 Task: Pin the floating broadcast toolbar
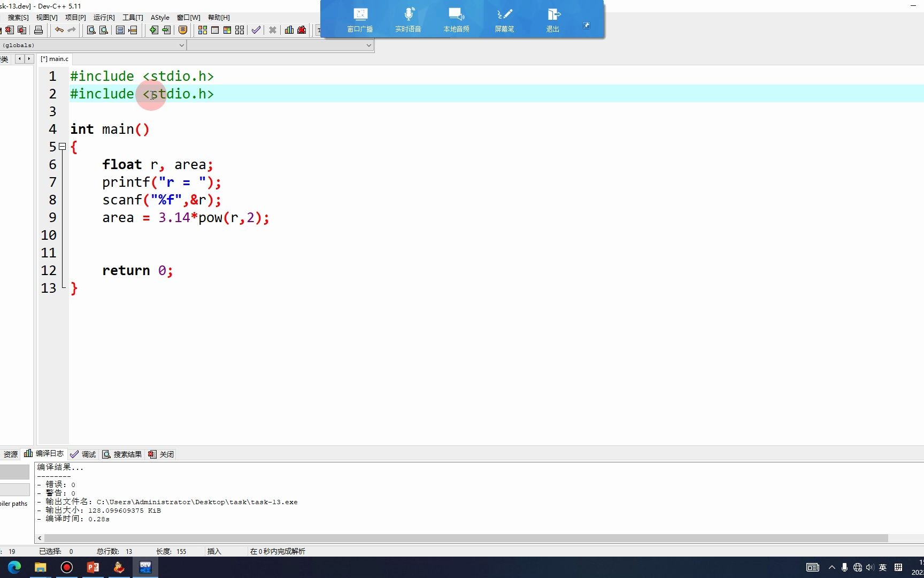click(586, 25)
